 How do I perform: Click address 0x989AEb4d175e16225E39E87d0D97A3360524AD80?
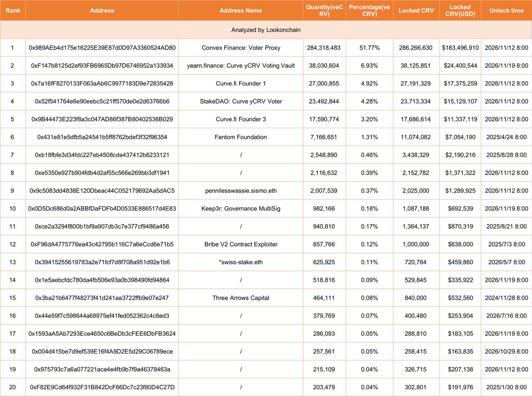click(x=102, y=47)
